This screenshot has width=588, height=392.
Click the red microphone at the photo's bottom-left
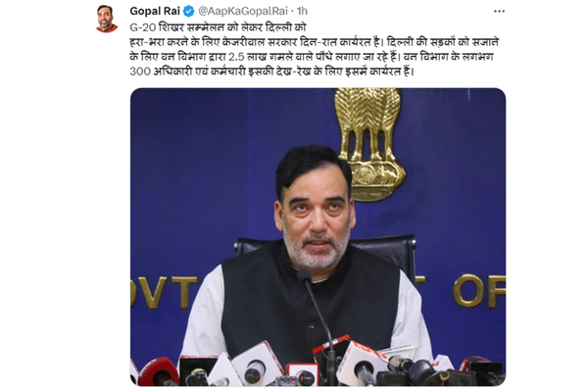pos(158,371)
